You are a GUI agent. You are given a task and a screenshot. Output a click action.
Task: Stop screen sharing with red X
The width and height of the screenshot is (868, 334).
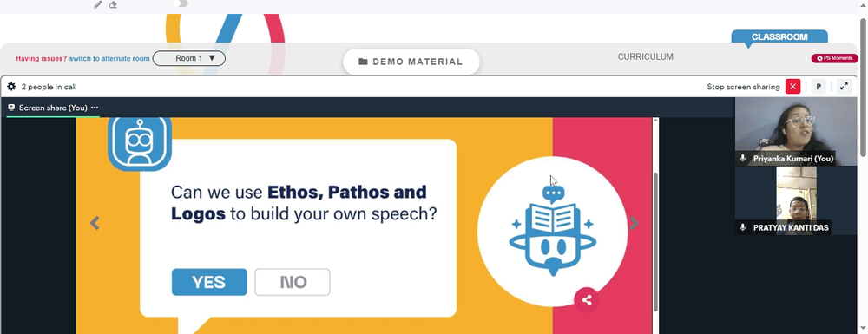click(792, 86)
